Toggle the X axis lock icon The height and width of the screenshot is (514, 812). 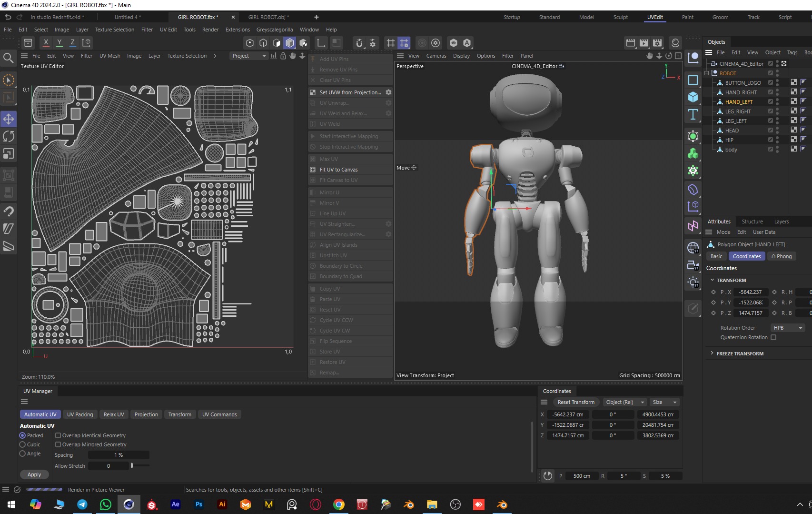[x=46, y=43]
